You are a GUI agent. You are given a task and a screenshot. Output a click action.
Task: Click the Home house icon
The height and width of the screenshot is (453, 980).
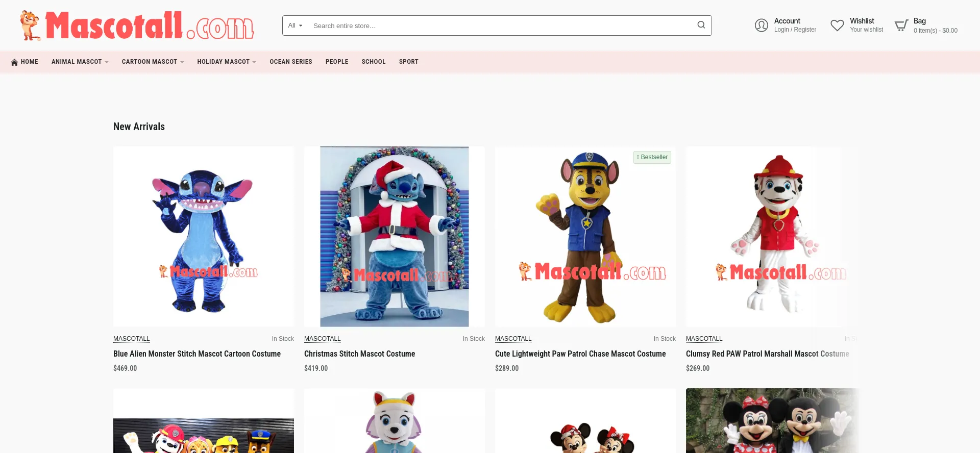[14, 62]
